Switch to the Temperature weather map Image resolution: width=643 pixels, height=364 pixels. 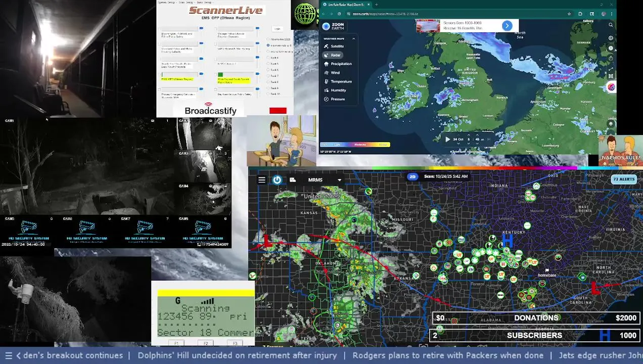[x=338, y=81]
